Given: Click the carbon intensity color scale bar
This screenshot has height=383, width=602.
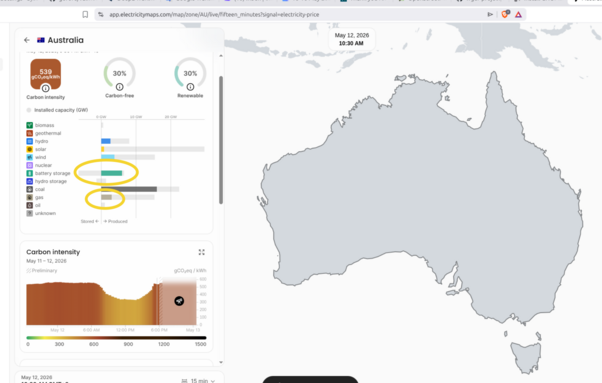Looking at the screenshot, I should tap(116, 338).
